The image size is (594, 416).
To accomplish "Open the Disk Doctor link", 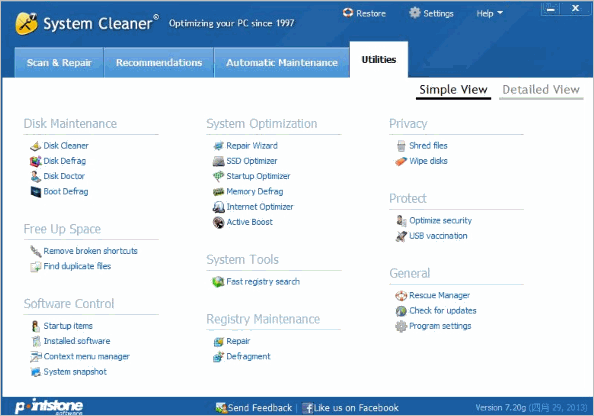I will point(64,176).
